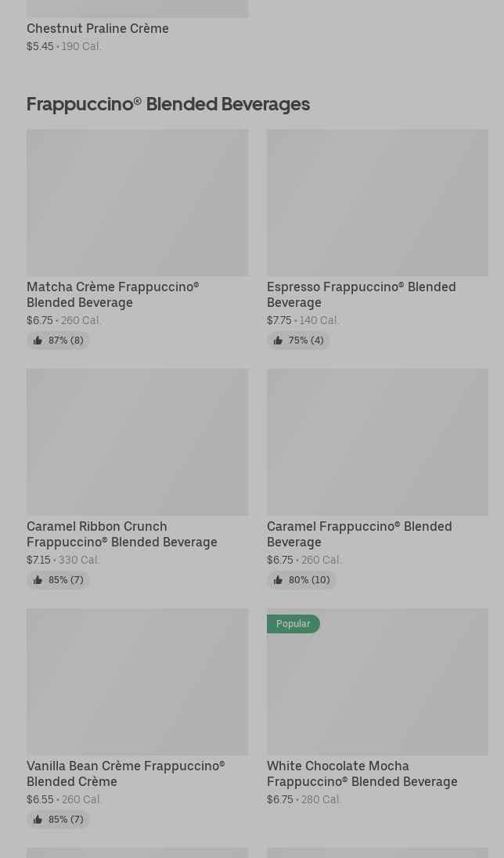Screen dimensions: 504x858
Task: Click the Frappuccino Blended Beverages section heading
Action: 168,104
